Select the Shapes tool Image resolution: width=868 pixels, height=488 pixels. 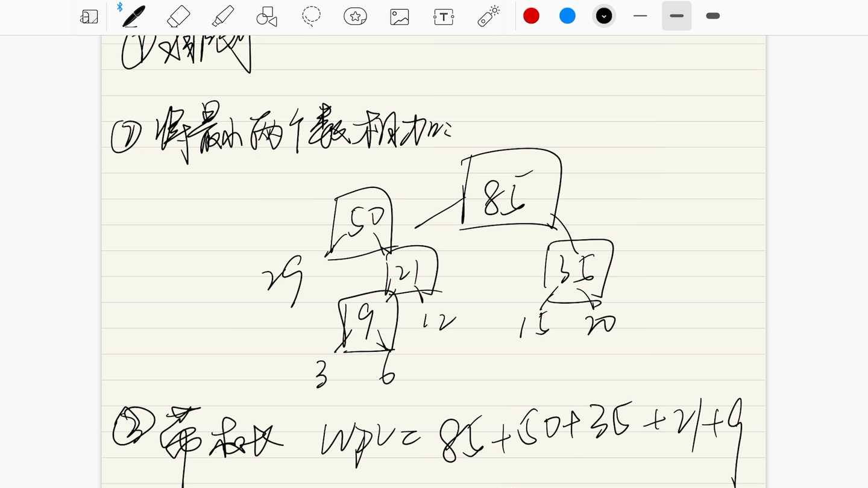coord(266,17)
